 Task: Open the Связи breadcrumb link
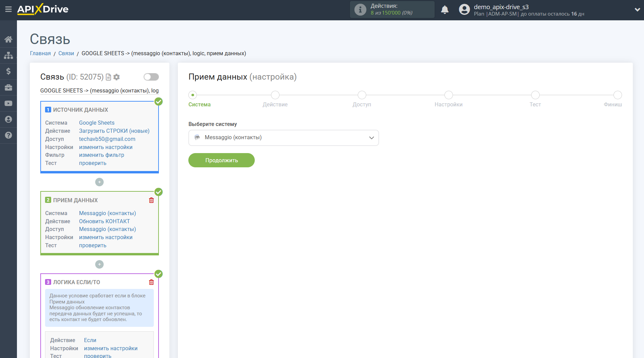[66, 54]
